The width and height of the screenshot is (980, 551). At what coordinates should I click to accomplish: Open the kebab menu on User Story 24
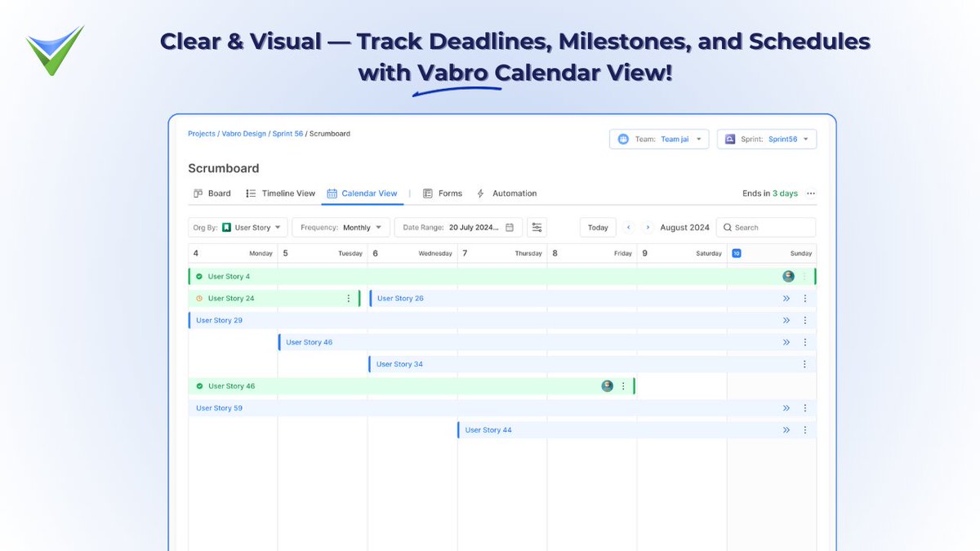pos(349,299)
